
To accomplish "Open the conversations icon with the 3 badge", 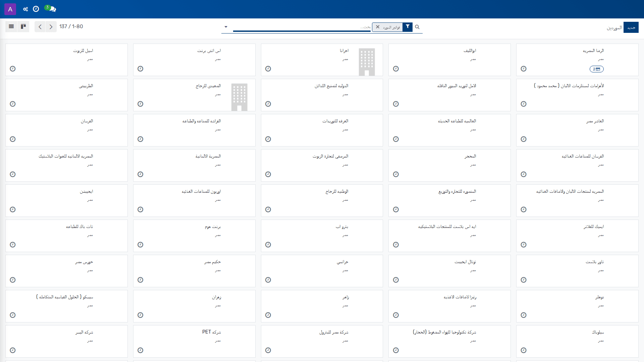I will point(50,9).
